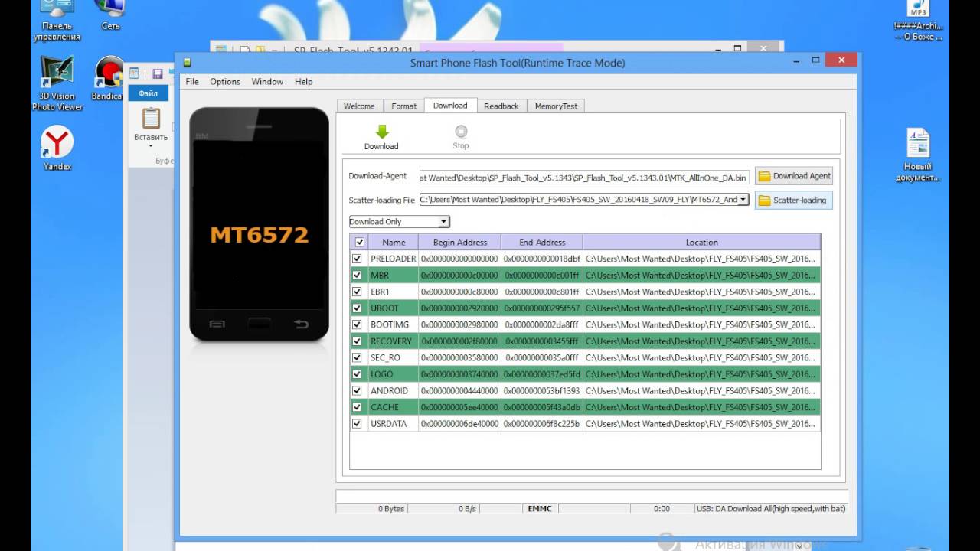Select the PRELOADER location path cell
Viewport: 980px width, 551px height.
(x=701, y=259)
